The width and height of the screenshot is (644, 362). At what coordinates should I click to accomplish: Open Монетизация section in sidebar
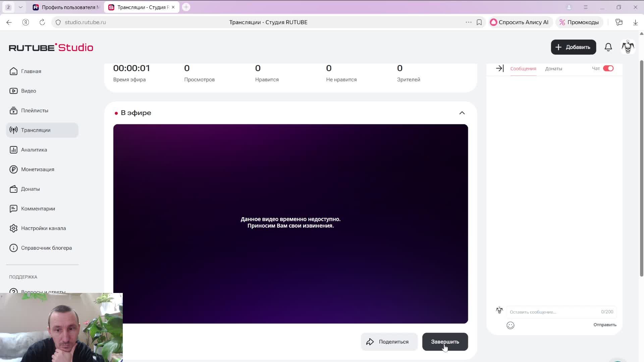tap(38, 169)
